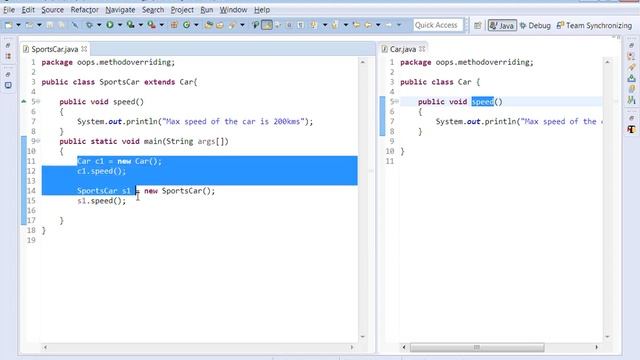
Task: Click the bold T icon in right sidebar
Action: [x=631, y=129]
